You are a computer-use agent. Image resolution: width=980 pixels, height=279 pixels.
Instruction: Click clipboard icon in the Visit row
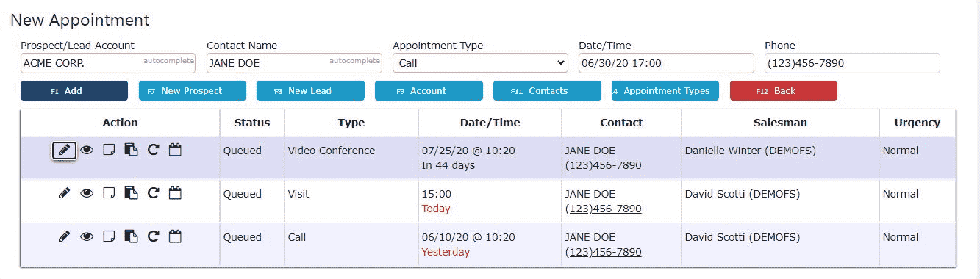point(131,194)
